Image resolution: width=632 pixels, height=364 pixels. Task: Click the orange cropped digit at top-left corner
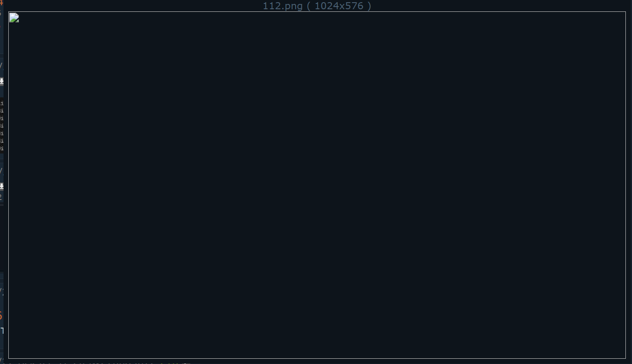click(x=1, y=3)
